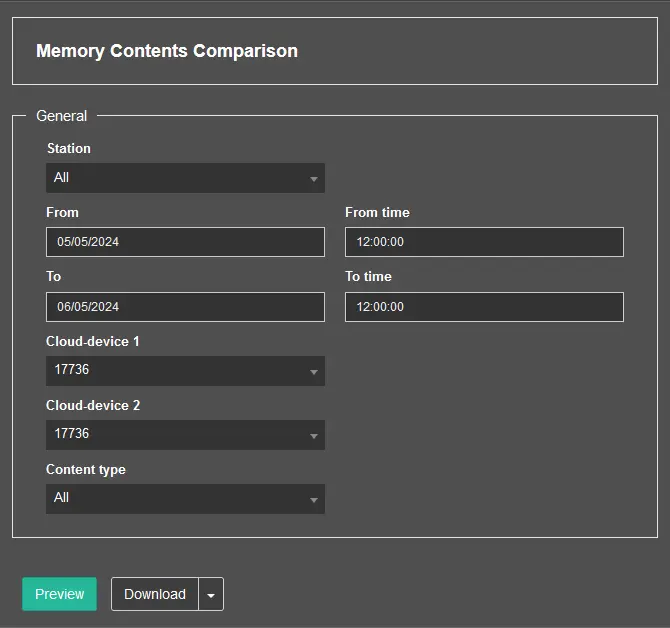Click the To time label
Viewport: 670px width, 628px height.
(x=368, y=276)
